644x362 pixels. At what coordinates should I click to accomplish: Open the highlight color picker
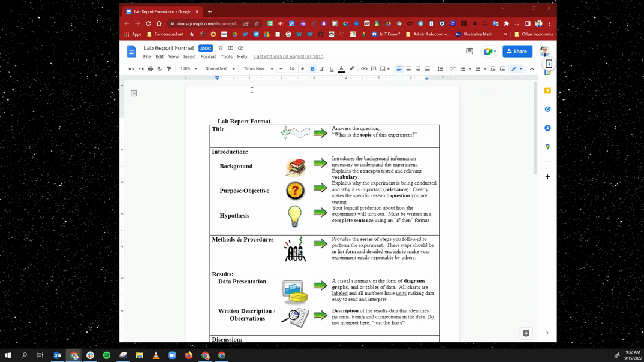pos(351,68)
